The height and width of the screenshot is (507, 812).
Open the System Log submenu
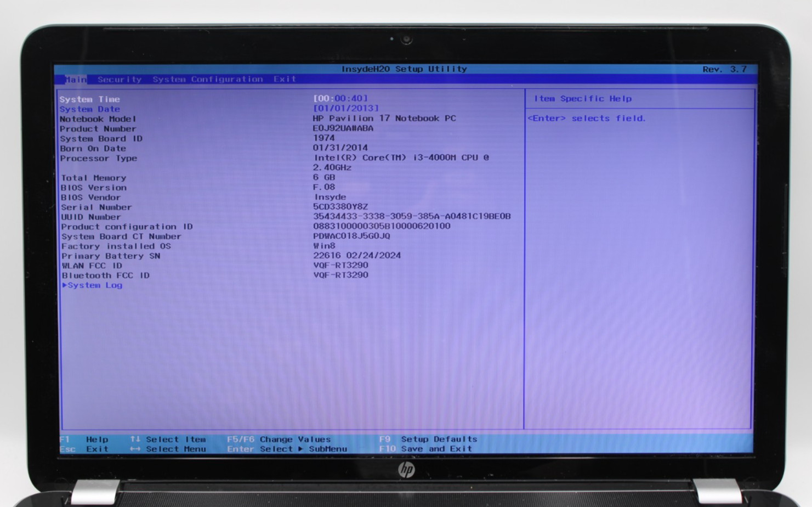pos(92,285)
